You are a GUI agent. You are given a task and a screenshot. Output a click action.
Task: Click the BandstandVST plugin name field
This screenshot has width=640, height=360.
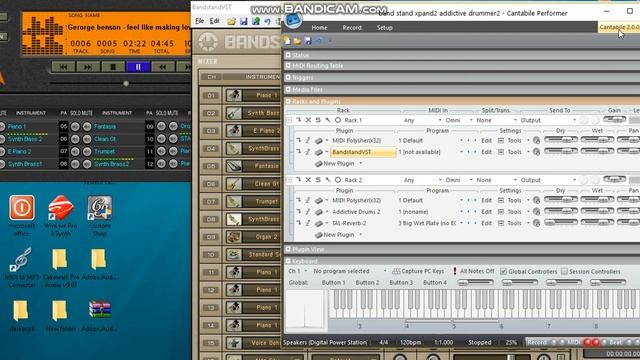pos(363,152)
